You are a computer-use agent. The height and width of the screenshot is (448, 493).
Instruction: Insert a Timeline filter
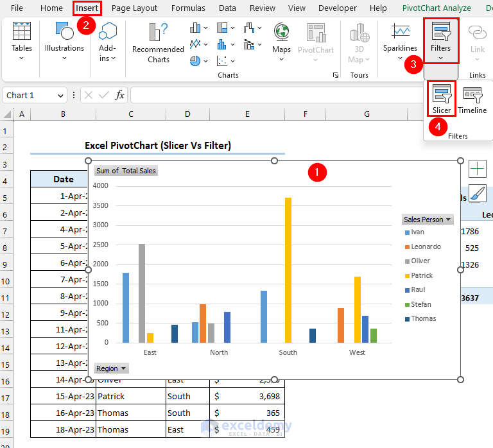click(x=472, y=100)
